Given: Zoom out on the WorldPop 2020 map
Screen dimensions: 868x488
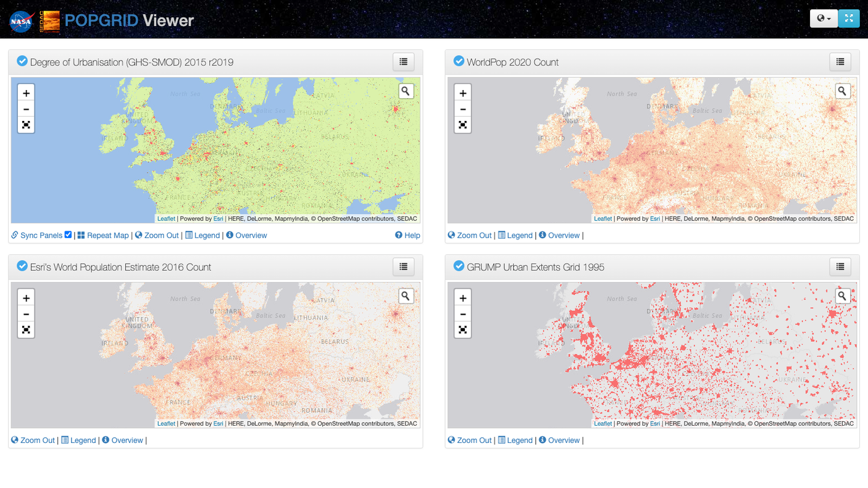Looking at the screenshot, I should click(x=462, y=109).
